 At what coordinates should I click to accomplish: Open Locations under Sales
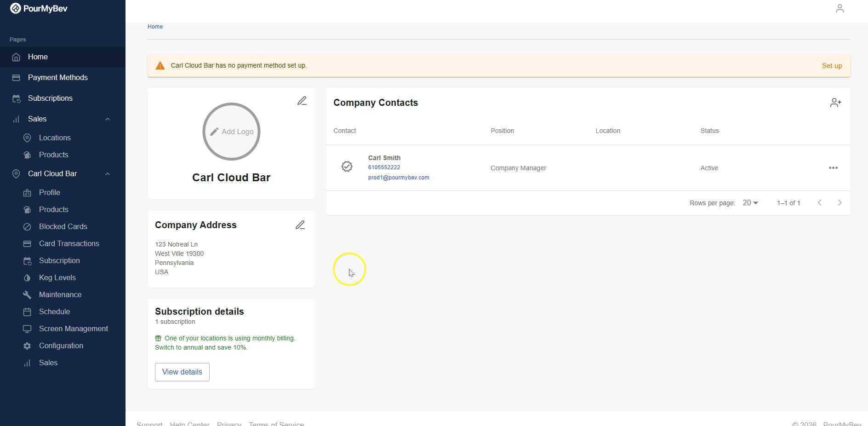tap(63, 138)
